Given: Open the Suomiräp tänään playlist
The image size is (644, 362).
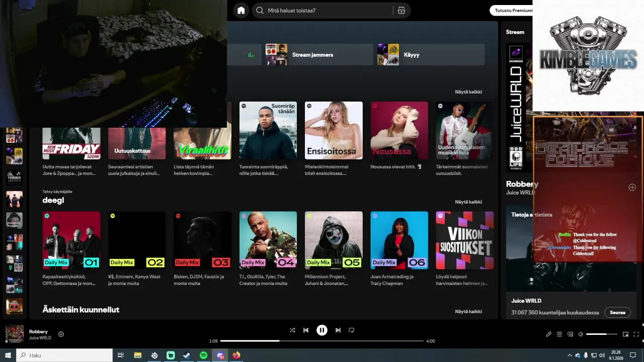Looking at the screenshot, I should click(x=268, y=139).
